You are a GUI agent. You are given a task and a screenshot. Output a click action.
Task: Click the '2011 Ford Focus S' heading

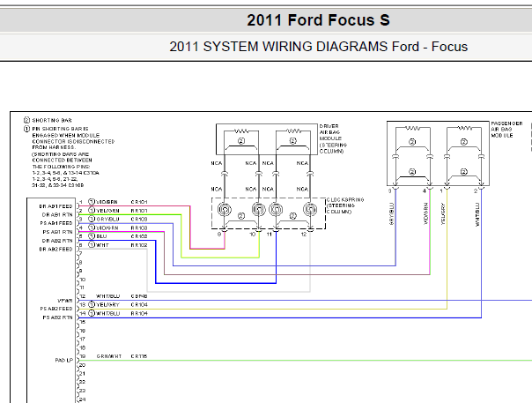tap(318, 20)
